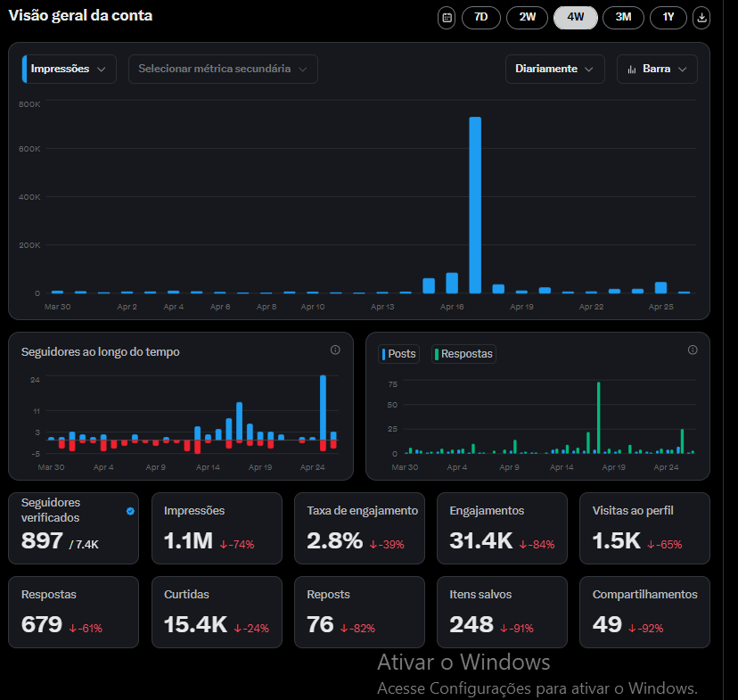Open the Visitas ao perfil card
738x700 pixels.
click(x=644, y=528)
